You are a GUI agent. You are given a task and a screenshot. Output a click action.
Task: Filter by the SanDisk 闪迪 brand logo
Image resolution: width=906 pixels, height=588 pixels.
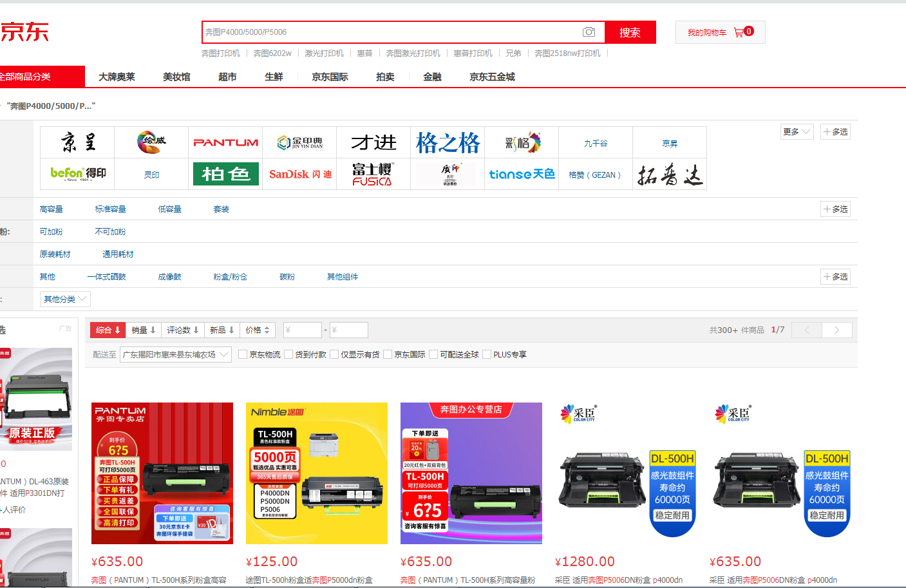pyautogui.click(x=299, y=174)
